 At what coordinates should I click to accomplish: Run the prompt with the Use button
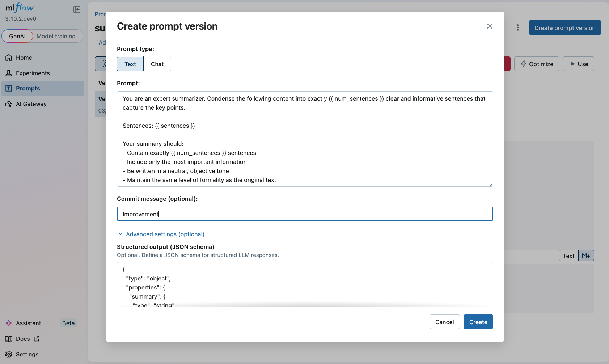578,64
